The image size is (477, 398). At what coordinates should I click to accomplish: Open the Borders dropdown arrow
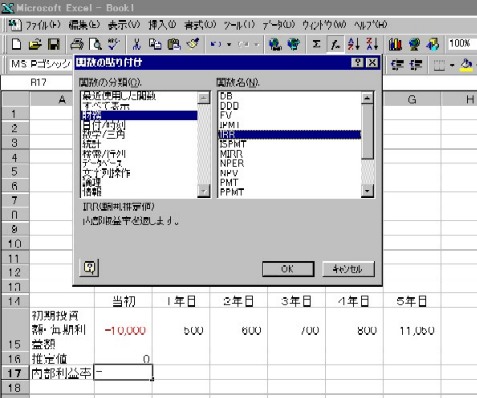click(x=452, y=65)
